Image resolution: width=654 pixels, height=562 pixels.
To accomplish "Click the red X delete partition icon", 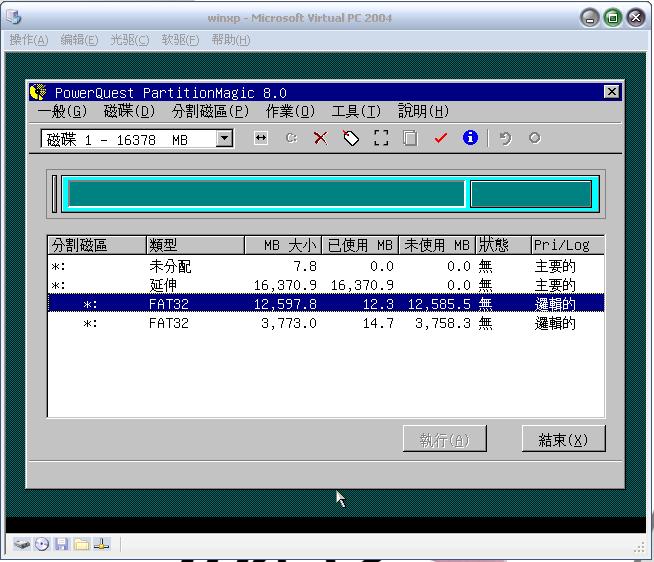I will pyautogui.click(x=320, y=138).
